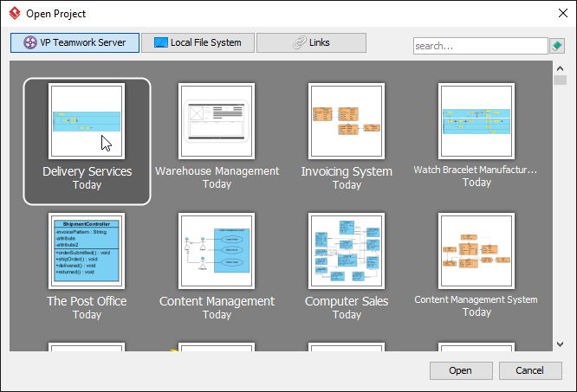
Task: Switch to Local File System tab
Action: (198, 42)
